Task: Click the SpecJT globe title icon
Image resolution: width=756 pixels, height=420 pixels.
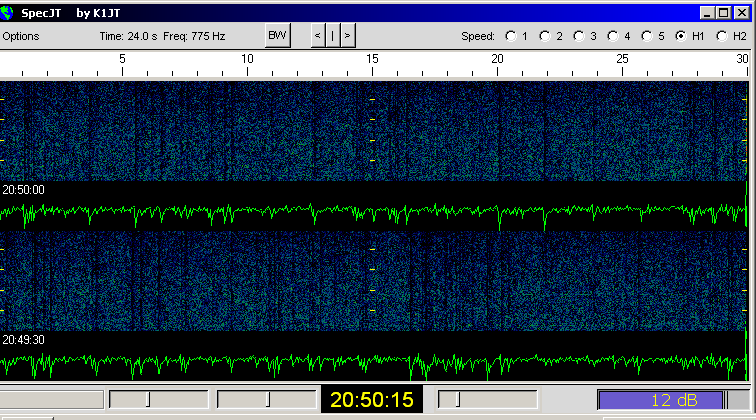Action: 7,13
